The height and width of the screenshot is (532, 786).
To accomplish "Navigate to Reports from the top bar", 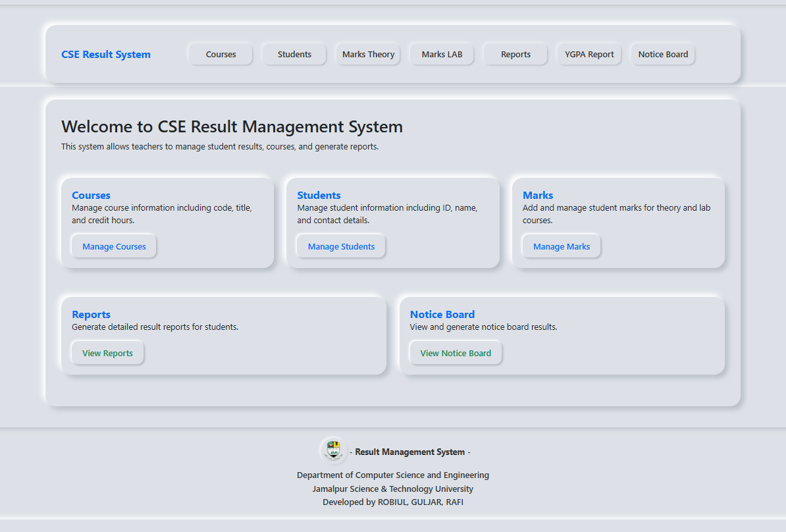I will tap(515, 55).
